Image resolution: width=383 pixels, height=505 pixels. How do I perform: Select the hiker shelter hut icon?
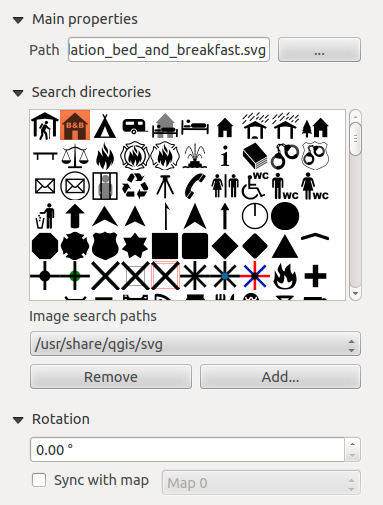coord(45,126)
